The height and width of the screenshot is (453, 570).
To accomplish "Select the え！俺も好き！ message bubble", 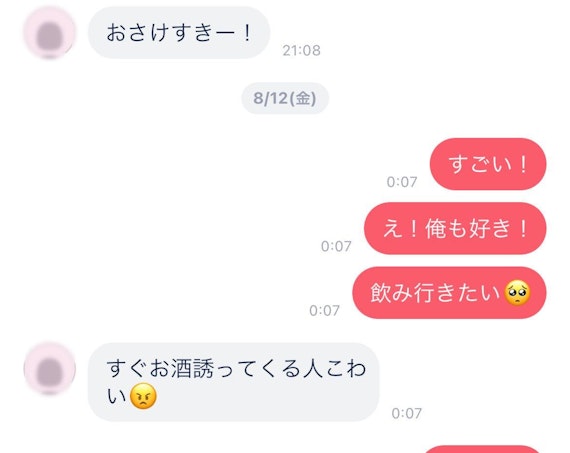I will [x=455, y=228].
